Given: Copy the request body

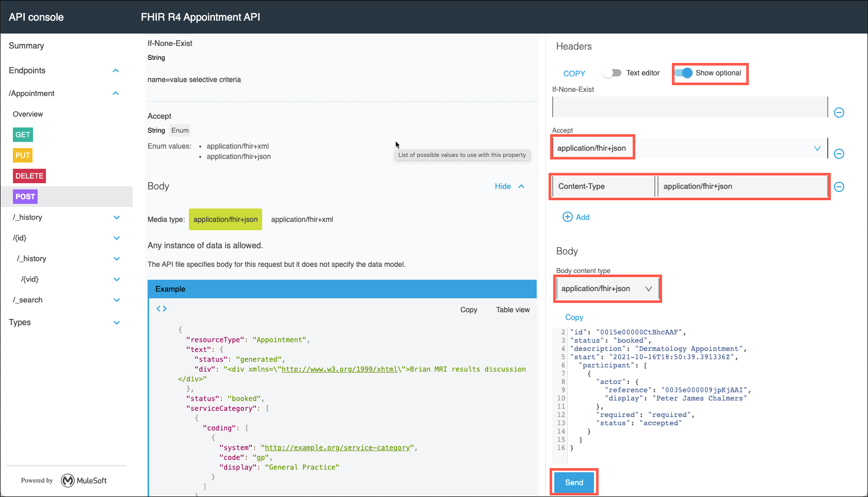Looking at the screenshot, I should pos(574,317).
